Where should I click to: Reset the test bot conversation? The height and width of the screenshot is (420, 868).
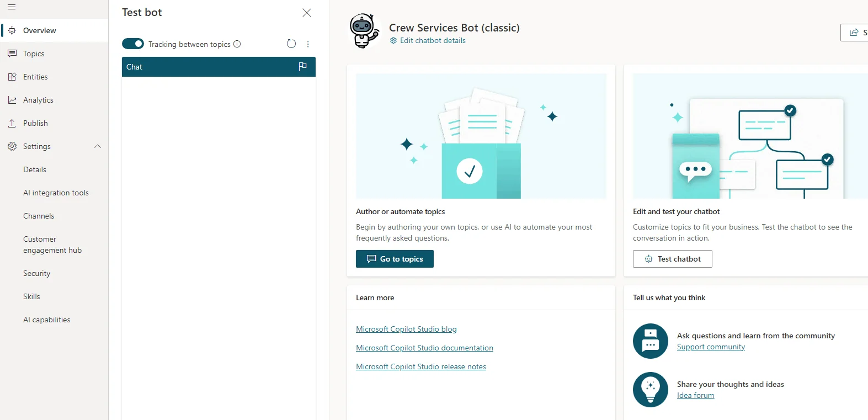[291, 44]
